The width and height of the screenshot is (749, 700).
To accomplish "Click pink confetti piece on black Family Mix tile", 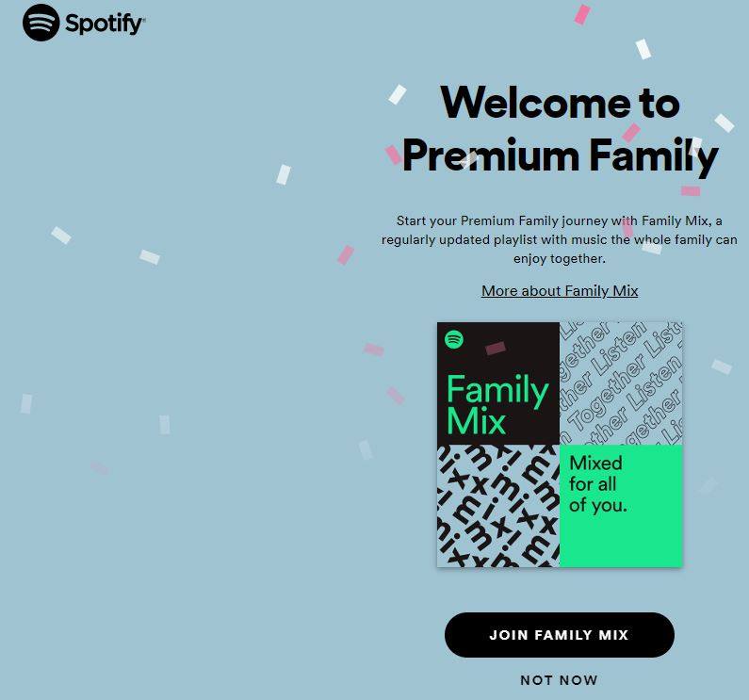I will pyautogui.click(x=496, y=348).
